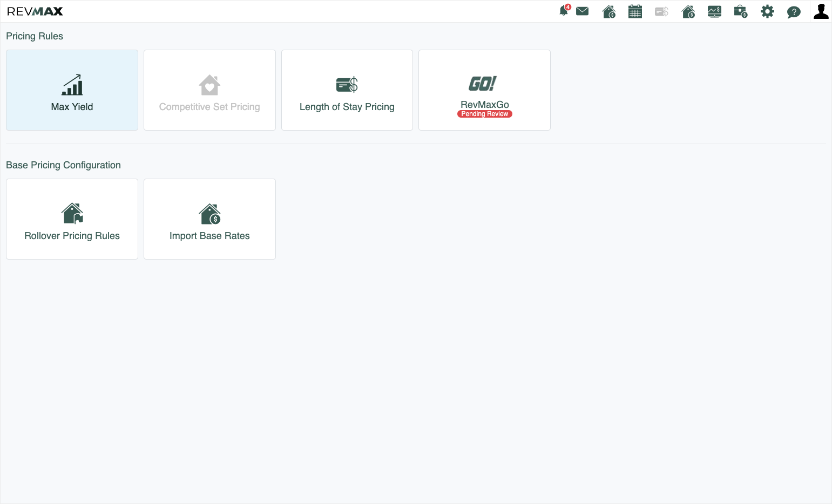Open the notifications bell with badge 4
Viewport: 832px width, 504px height.
[x=565, y=11]
